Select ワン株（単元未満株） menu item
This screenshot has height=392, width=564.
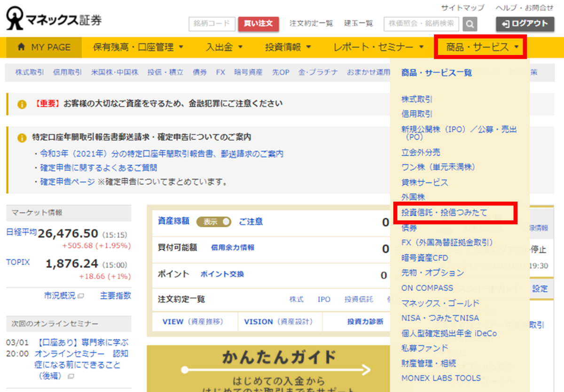pos(439,167)
